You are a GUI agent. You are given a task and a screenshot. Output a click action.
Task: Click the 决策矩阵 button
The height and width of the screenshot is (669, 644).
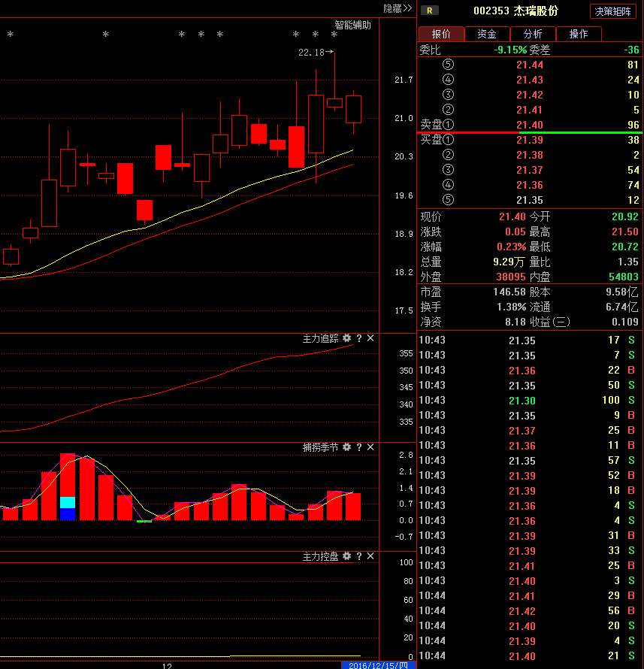[x=614, y=11]
